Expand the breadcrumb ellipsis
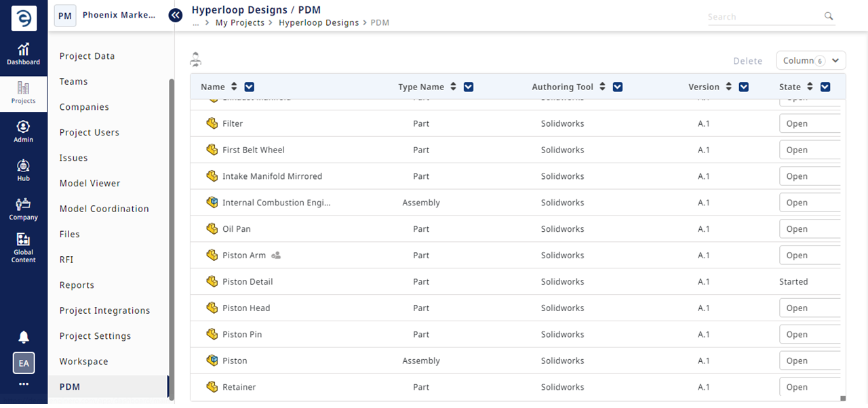This screenshot has width=868, height=408. coord(196,23)
